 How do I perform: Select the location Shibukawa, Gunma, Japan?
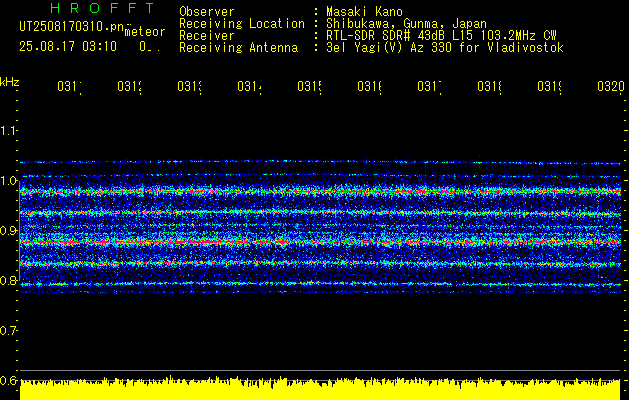[406, 24]
